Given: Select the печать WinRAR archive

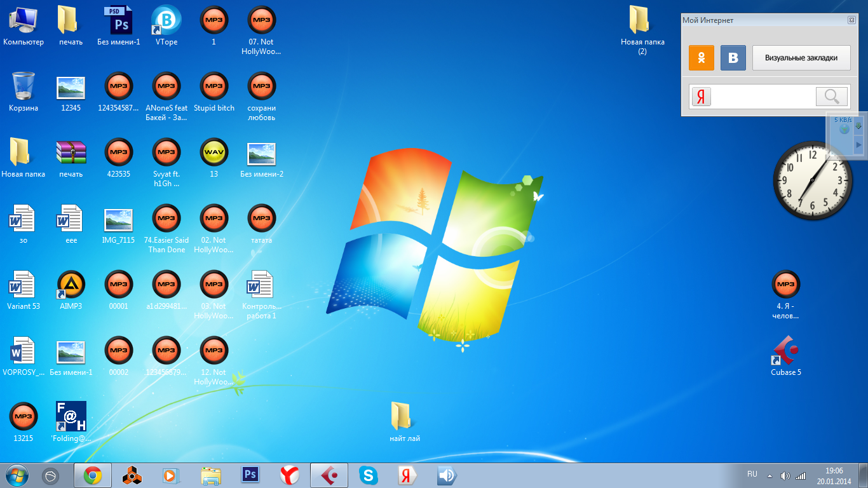Looking at the screenshot, I should (x=71, y=158).
